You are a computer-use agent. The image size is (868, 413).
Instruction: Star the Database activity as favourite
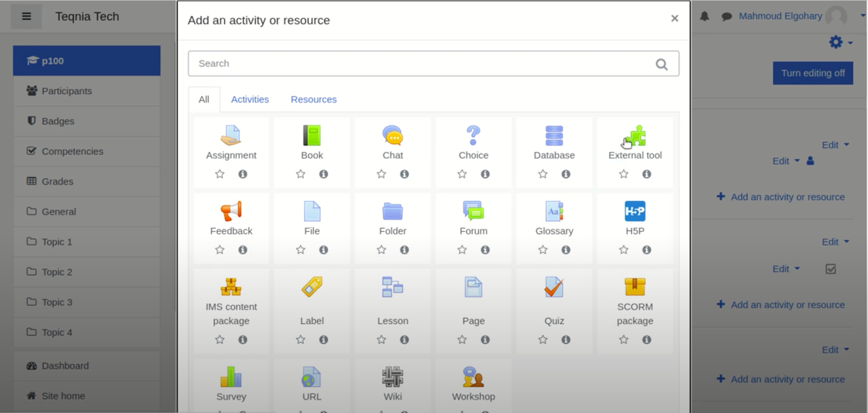pyautogui.click(x=543, y=174)
